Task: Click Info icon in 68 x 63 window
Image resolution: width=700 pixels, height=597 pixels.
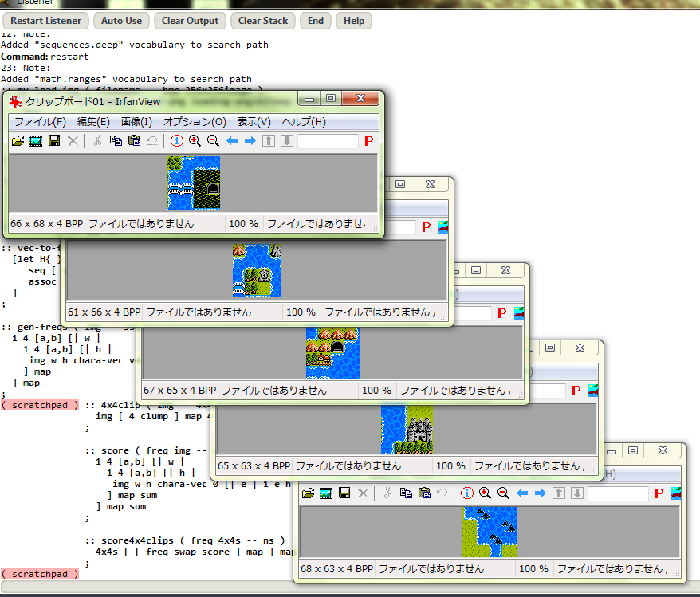Action: [467, 493]
